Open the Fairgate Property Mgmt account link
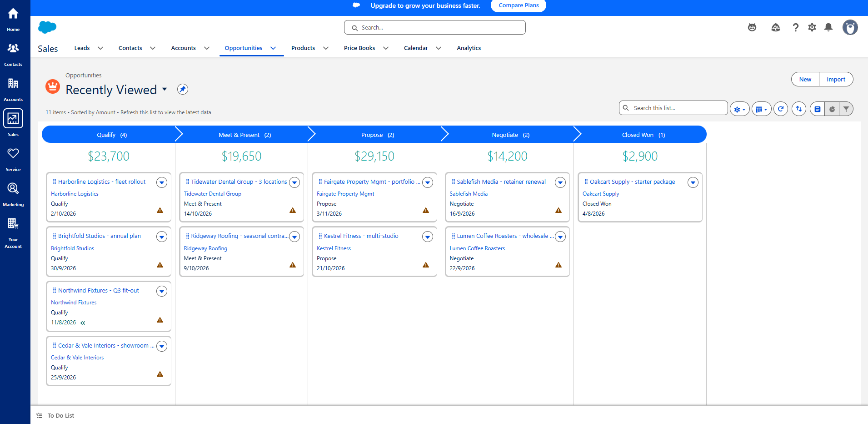The image size is (868, 424). point(345,194)
